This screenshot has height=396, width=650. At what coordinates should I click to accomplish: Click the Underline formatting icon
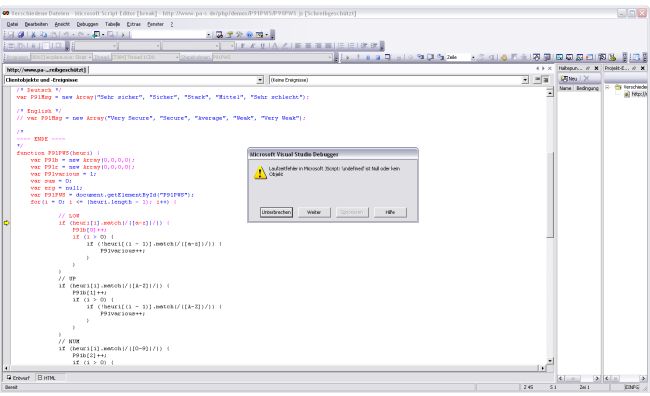click(x=262, y=46)
